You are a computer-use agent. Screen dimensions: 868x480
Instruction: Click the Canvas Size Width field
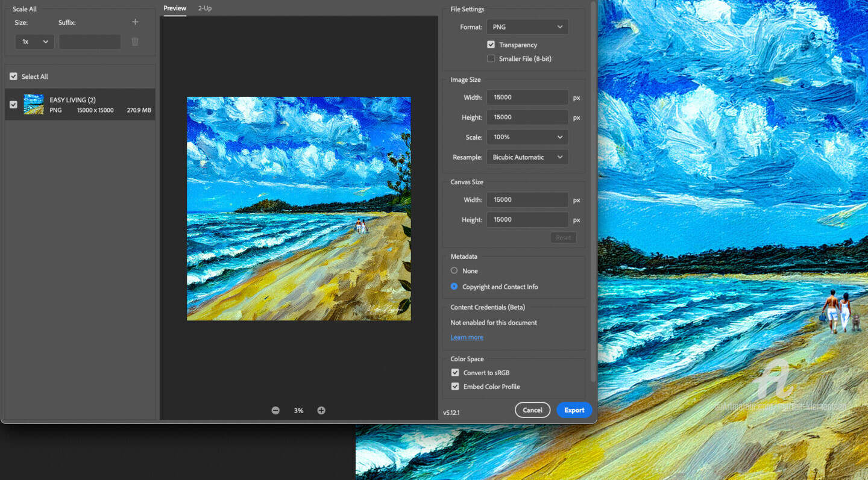tap(527, 200)
